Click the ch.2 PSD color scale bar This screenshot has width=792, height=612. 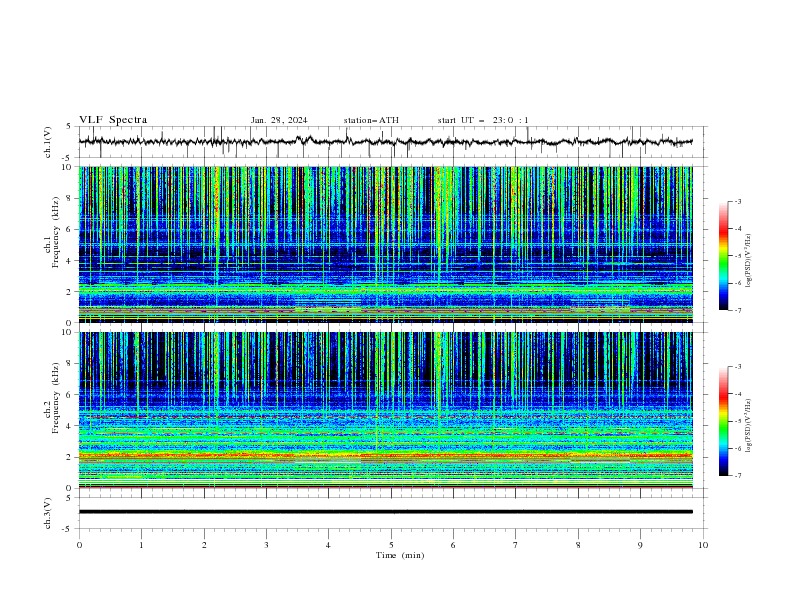coord(723,421)
